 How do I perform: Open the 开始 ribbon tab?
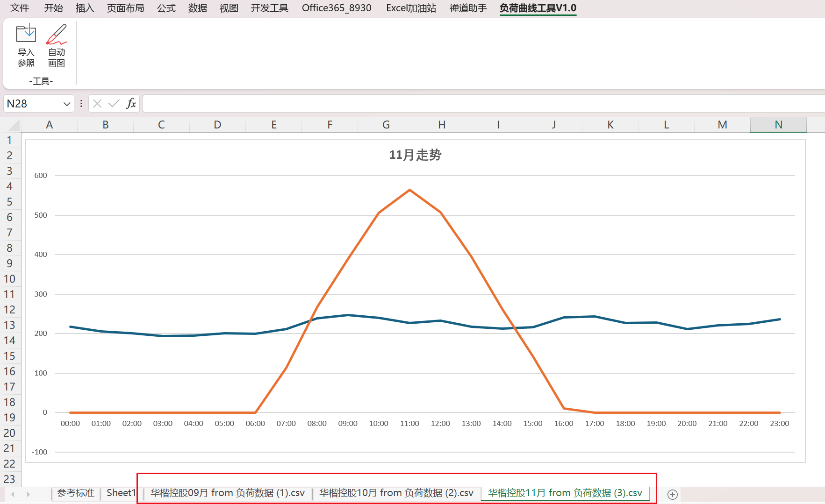[x=53, y=8]
